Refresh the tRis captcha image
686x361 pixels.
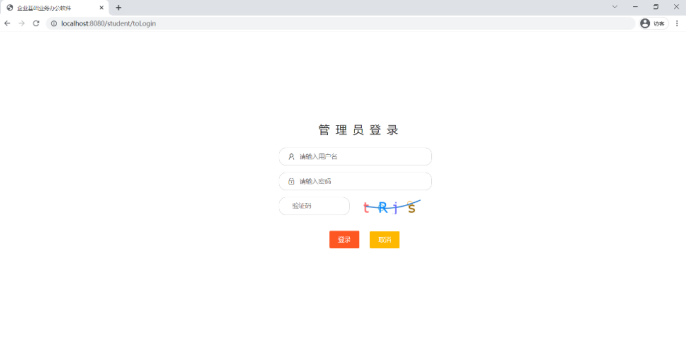391,207
